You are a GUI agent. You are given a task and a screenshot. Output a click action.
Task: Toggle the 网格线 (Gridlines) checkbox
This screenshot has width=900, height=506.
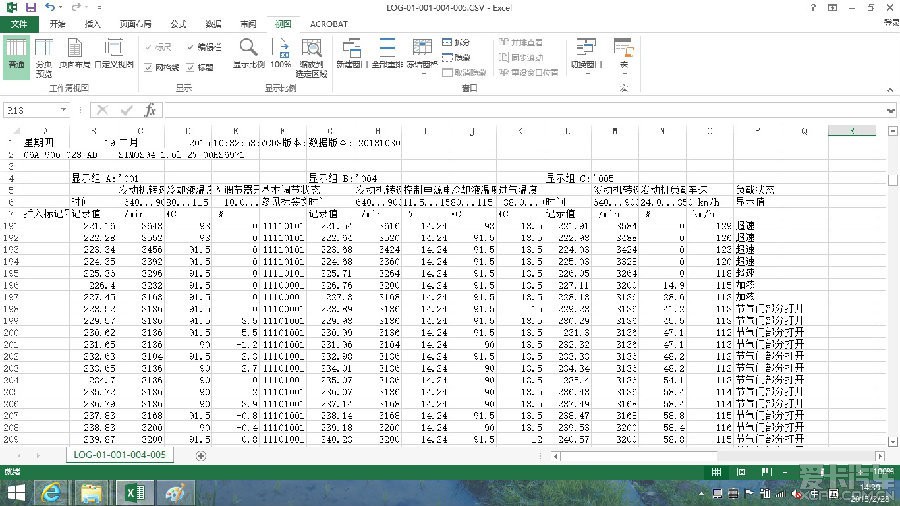pos(162,67)
